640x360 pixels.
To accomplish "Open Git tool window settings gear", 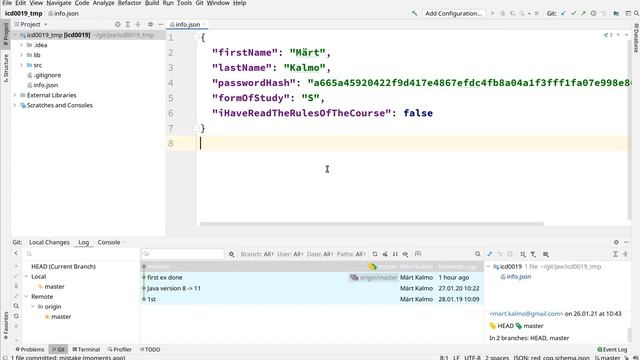I will [616, 242].
